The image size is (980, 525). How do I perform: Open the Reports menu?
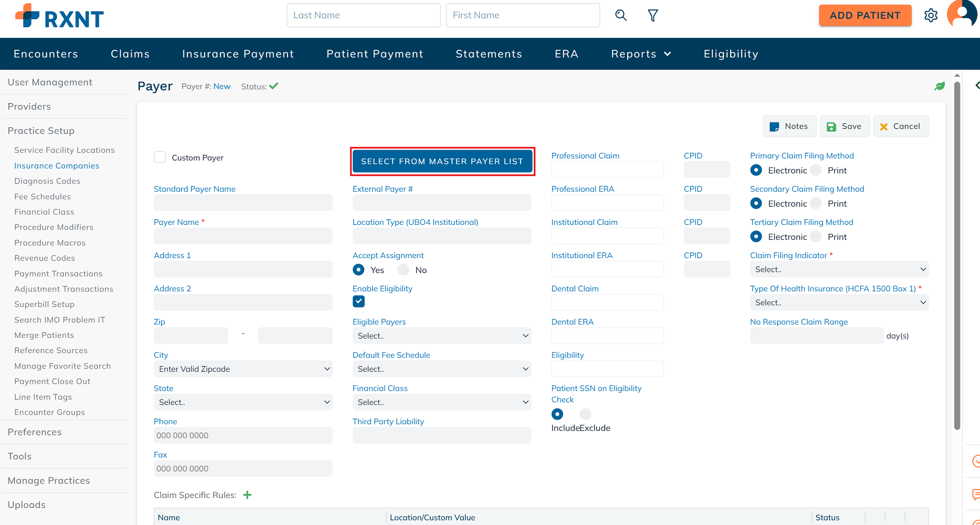pyautogui.click(x=640, y=54)
